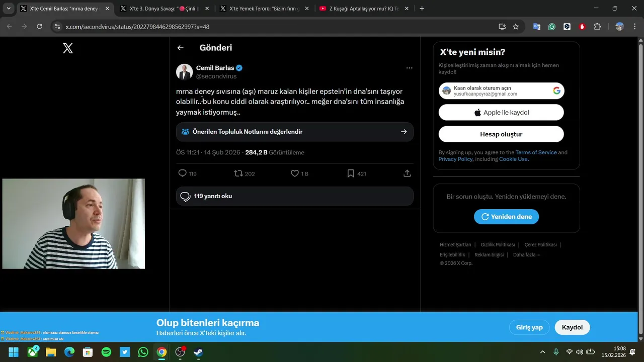Click the @secondvirus handle
The height and width of the screenshot is (362, 644).
click(x=216, y=76)
